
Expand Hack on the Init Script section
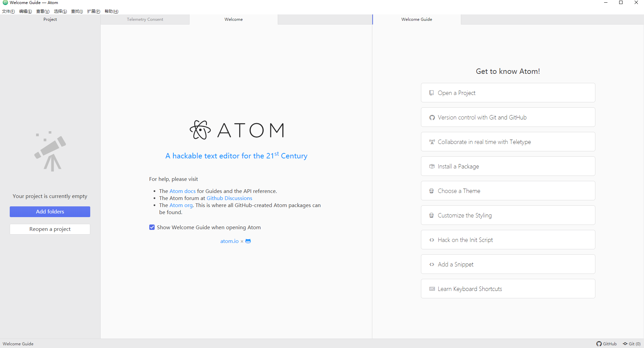click(508, 240)
